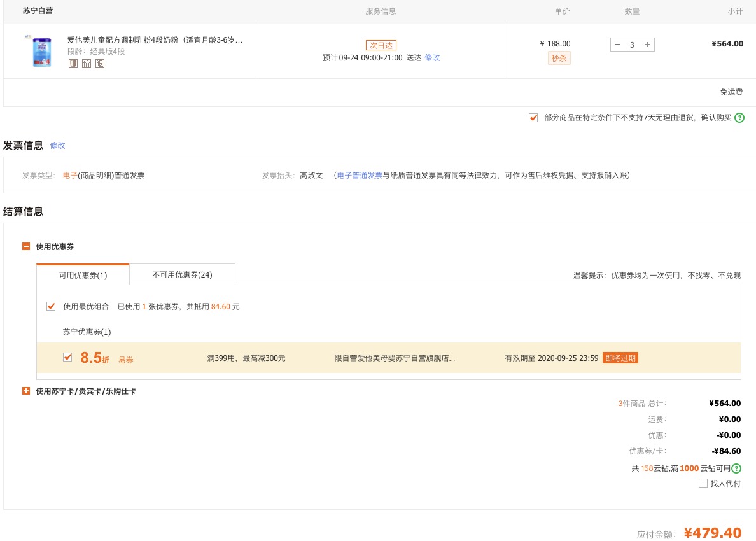Click the coupon scope text 限自营爱他美母婴
This screenshot has height=541, width=756.
[395, 358]
